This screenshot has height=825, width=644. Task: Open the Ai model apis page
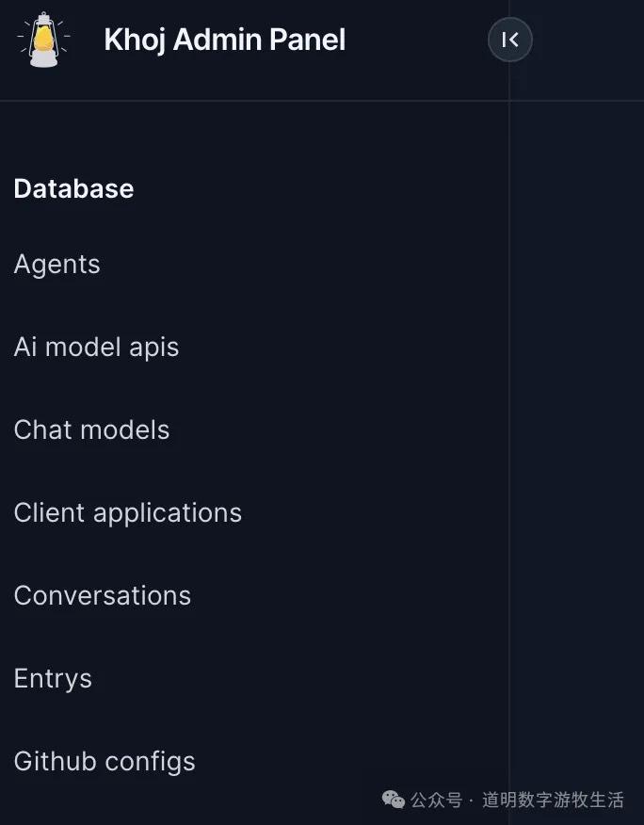(x=96, y=348)
